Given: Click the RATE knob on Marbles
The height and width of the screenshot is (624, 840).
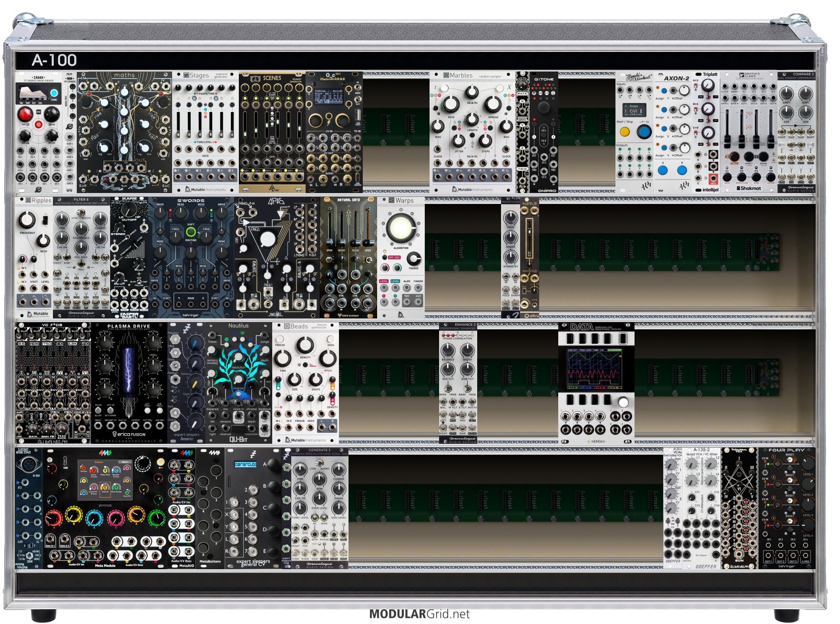Looking at the screenshot, I should point(451,103).
